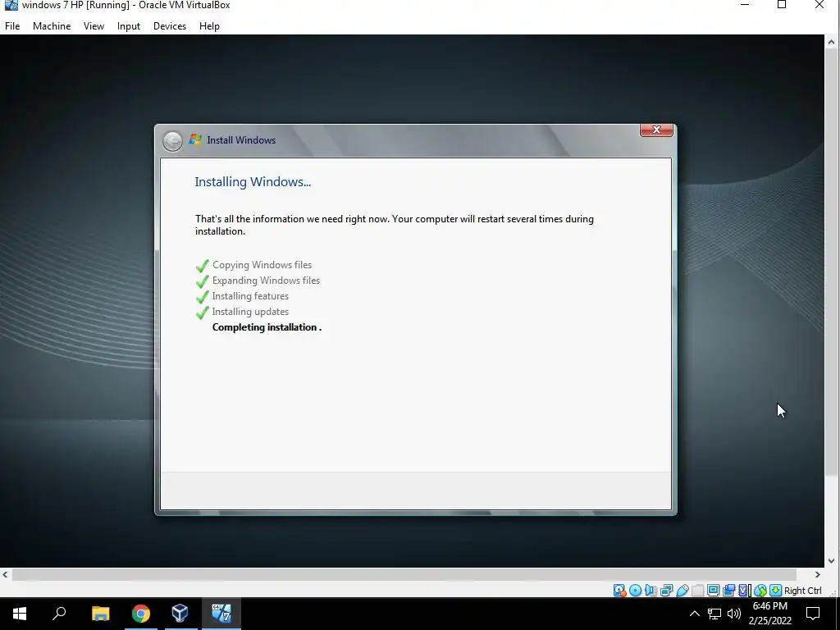Select the running Windows 7 VM taskbar icon
840x630 pixels.
221,614
